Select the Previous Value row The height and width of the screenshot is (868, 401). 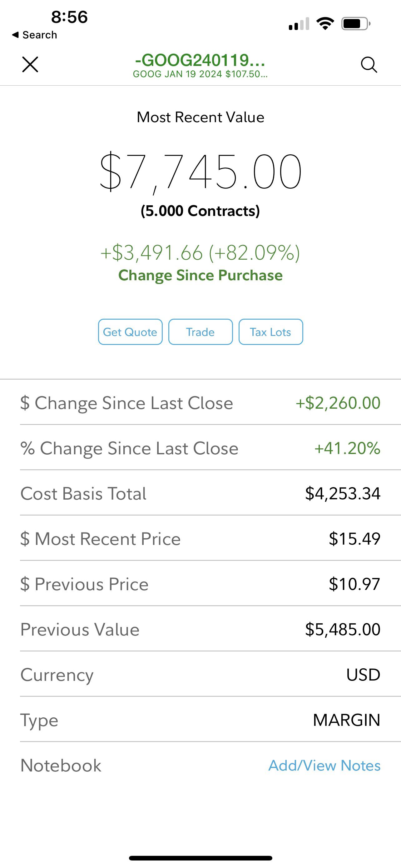(x=200, y=629)
